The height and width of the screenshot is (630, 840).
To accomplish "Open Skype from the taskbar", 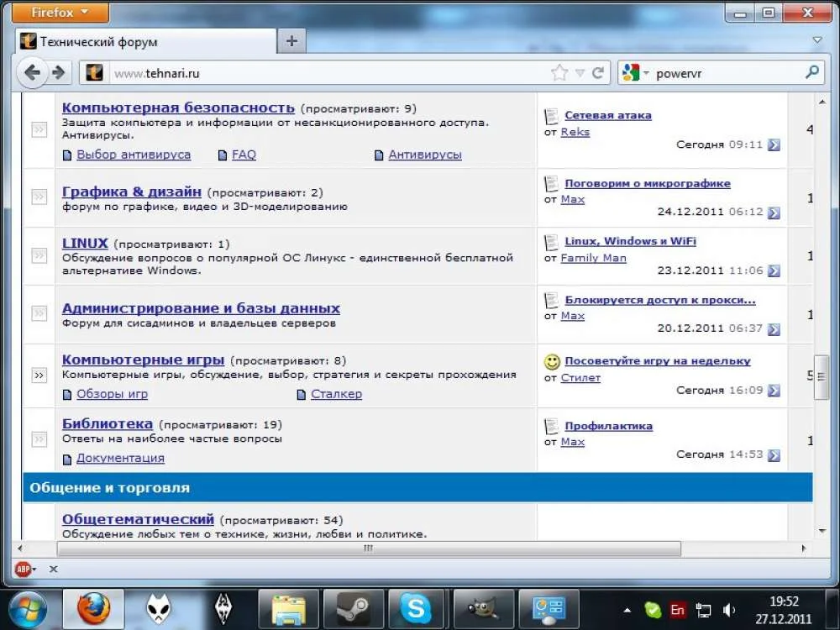I will pos(416,608).
